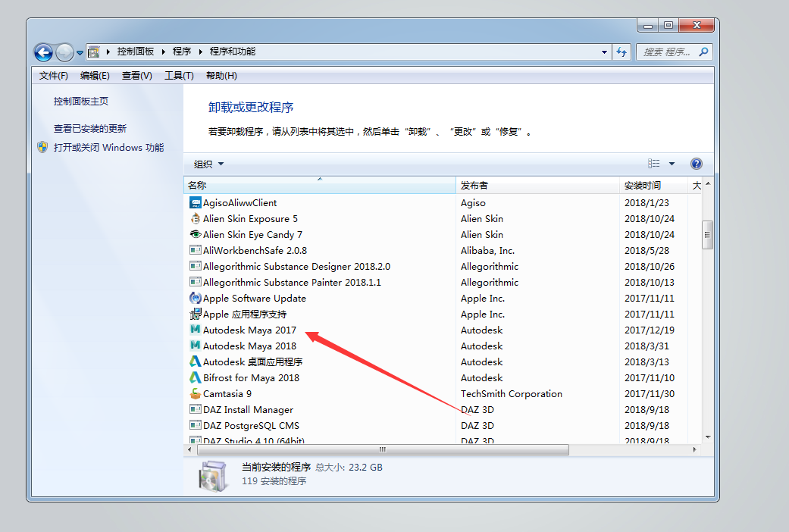Click the refresh icon beside address bar
The width and height of the screenshot is (789, 532).
(622, 52)
